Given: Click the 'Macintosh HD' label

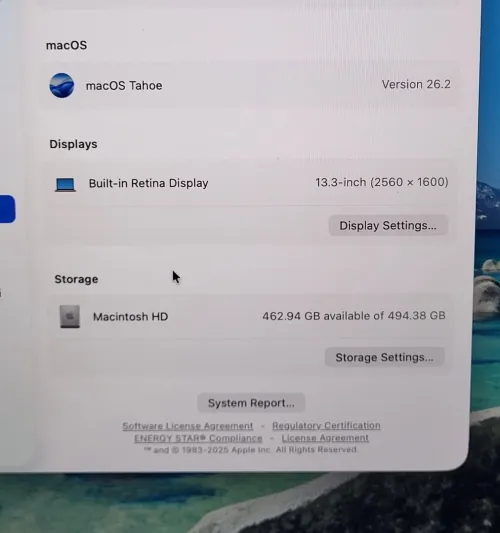Looking at the screenshot, I should coord(131,317).
